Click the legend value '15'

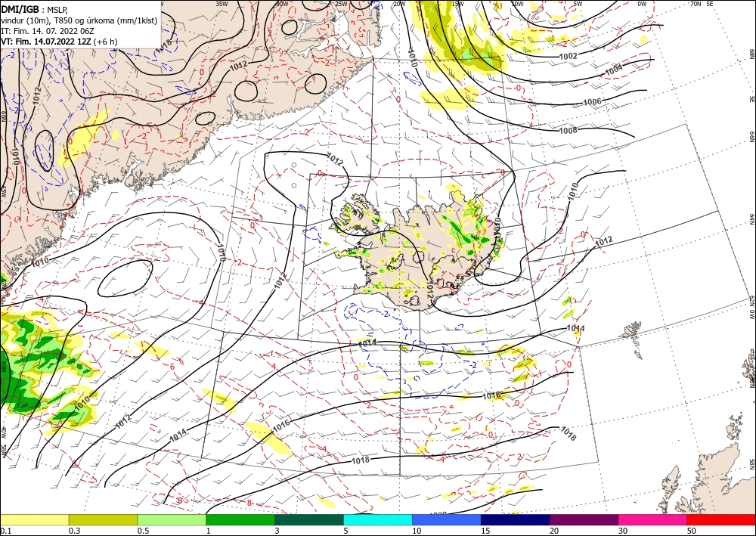[485, 531]
